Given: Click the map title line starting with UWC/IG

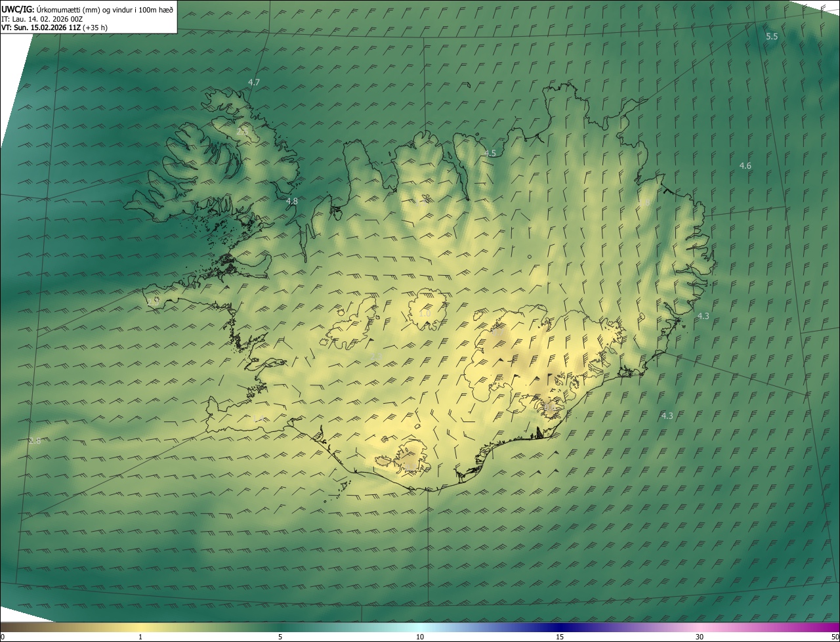Looking at the screenshot, I should tap(87, 9).
